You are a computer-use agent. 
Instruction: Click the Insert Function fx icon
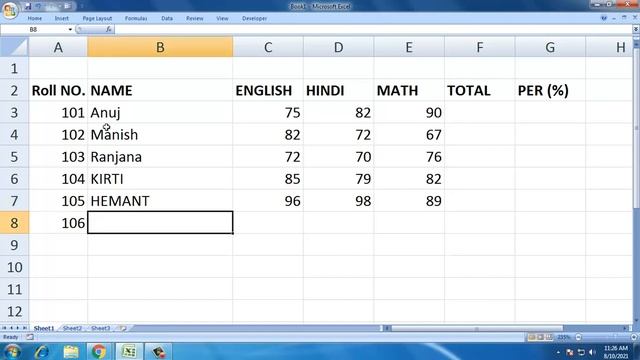(x=109, y=29)
